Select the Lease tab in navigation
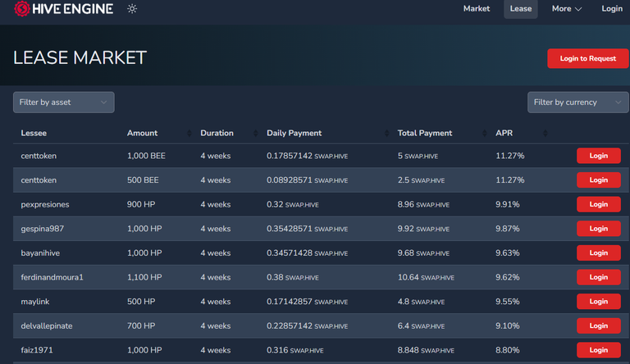 521,9
